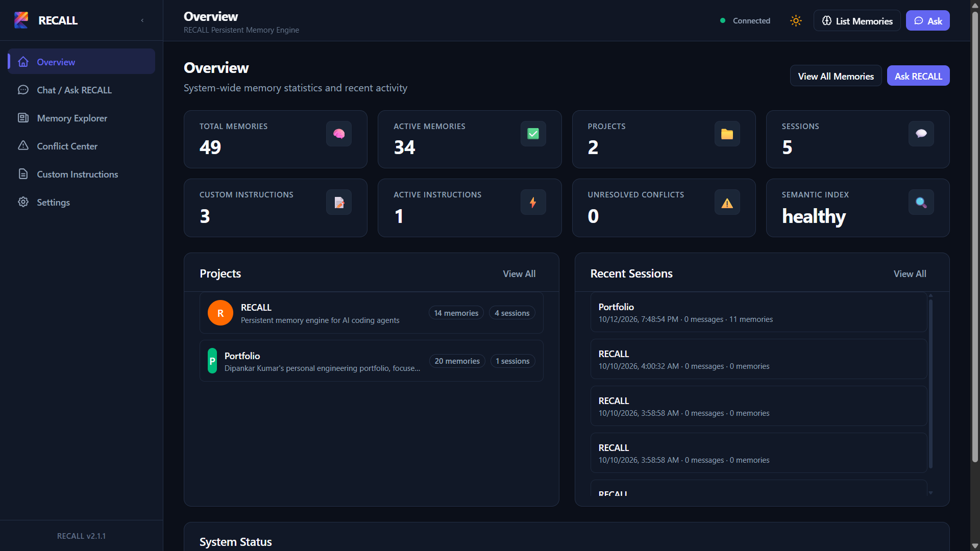
Task: Click the magnifier icon in Semantic Index
Action: (921, 203)
